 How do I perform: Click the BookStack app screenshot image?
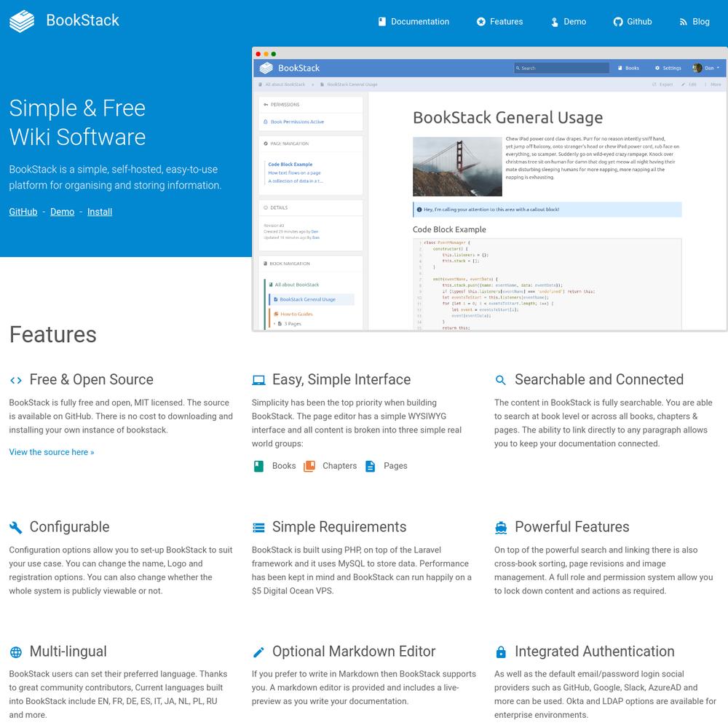click(x=490, y=189)
